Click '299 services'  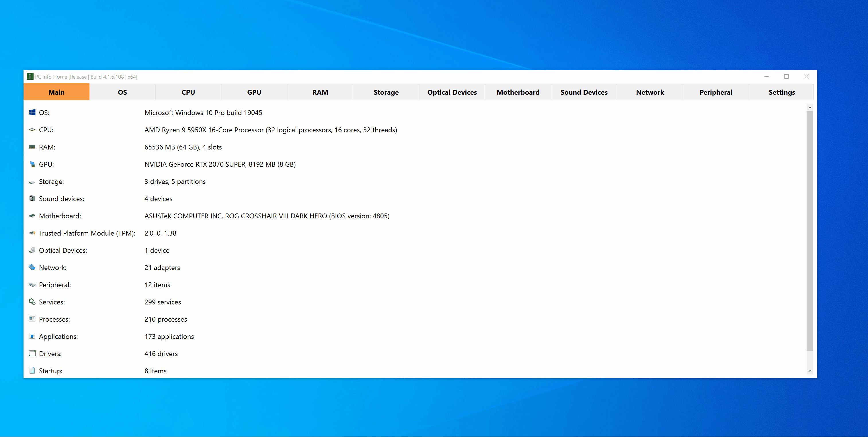(163, 302)
